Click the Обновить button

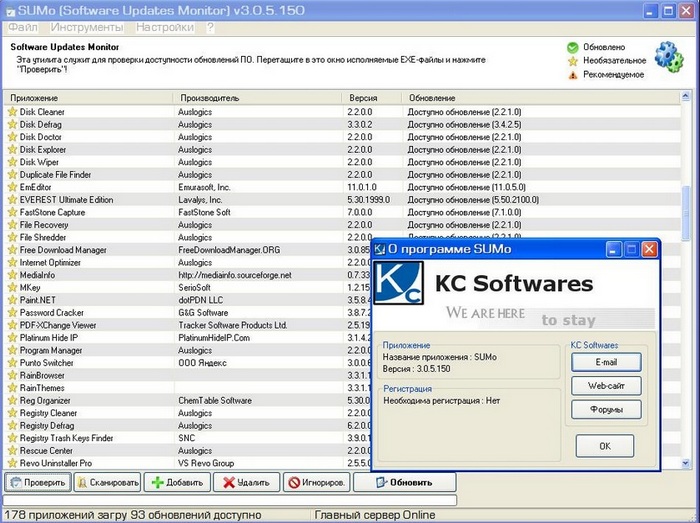pyautogui.click(x=398, y=482)
